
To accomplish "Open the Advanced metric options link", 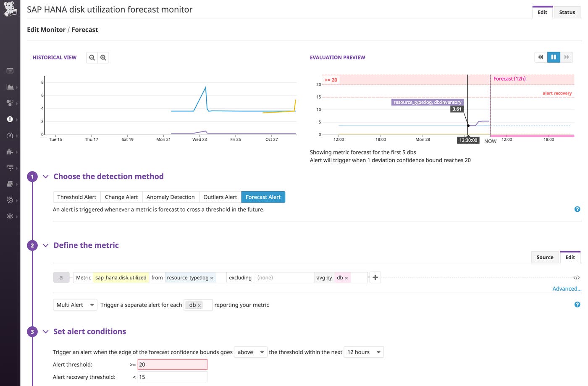I will 567,289.
